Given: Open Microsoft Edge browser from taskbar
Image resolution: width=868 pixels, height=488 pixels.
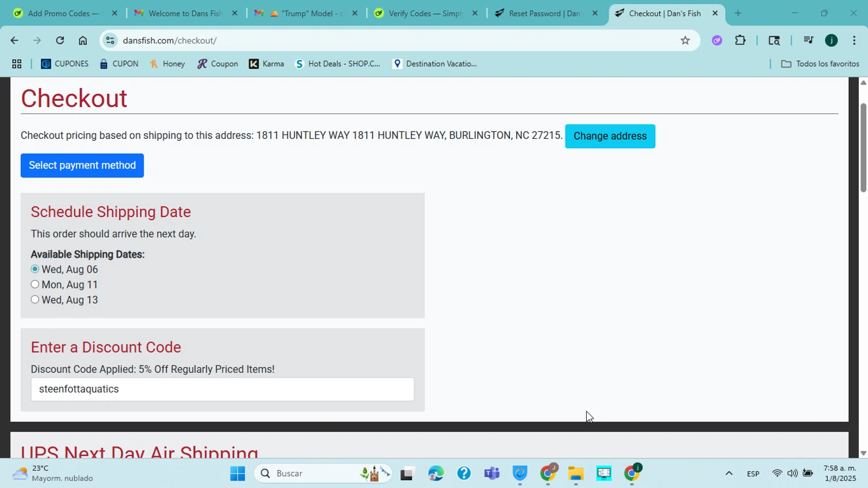Looking at the screenshot, I should tap(436, 474).
